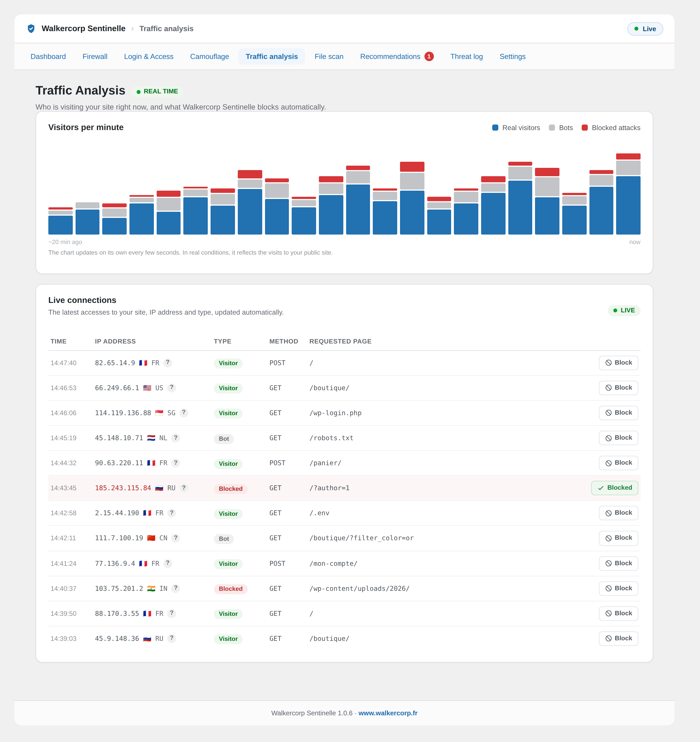
Task: Click the Real visitors blue legend swatch
Action: 495,128
